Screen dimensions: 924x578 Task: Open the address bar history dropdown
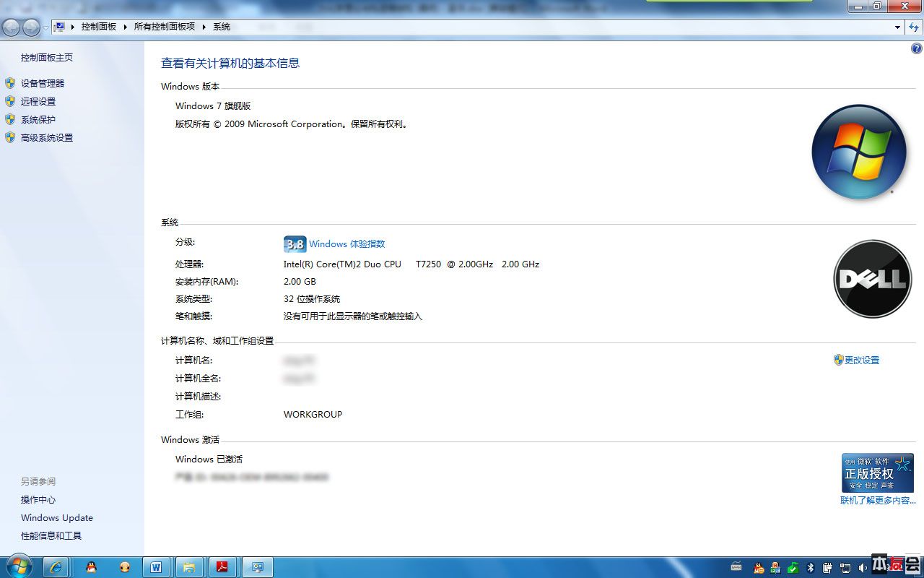point(898,27)
